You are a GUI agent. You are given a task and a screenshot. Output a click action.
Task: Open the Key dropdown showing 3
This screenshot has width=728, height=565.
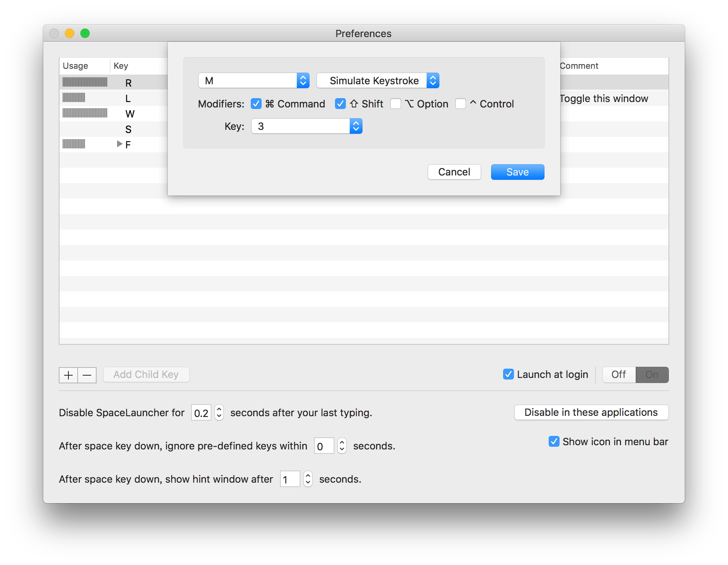[x=306, y=126]
